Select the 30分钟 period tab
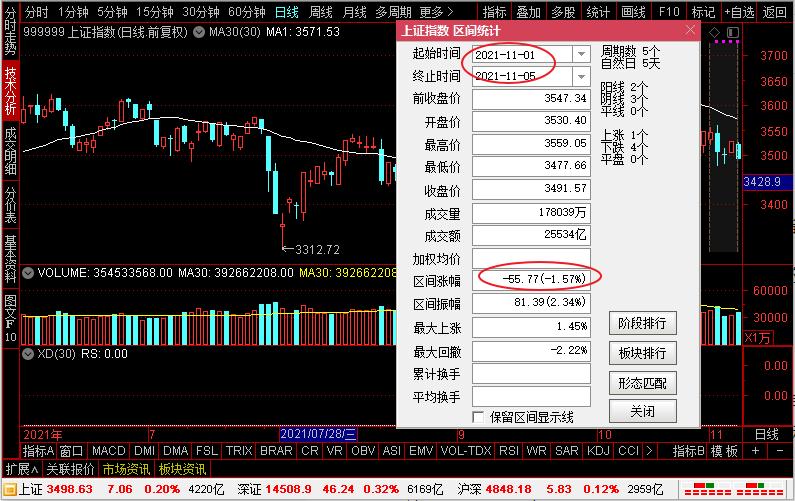795x501 pixels. point(200,11)
